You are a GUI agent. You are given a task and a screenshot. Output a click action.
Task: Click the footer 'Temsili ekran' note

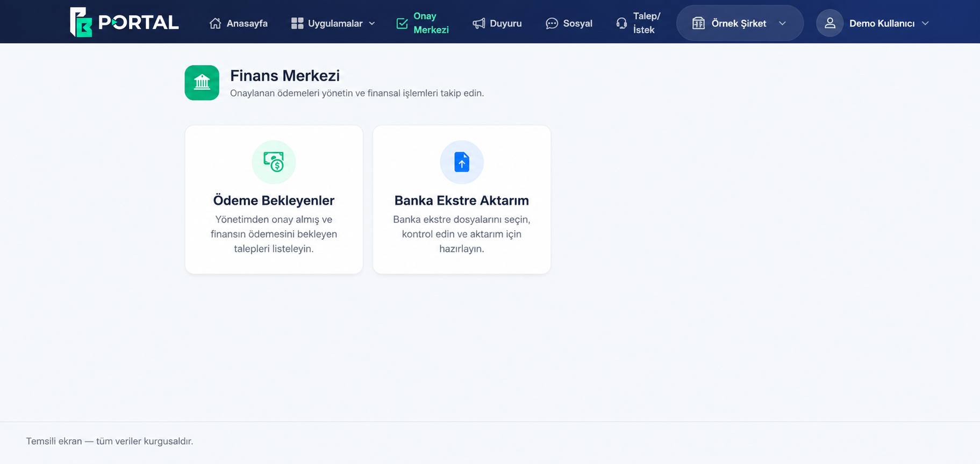click(x=110, y=441)
